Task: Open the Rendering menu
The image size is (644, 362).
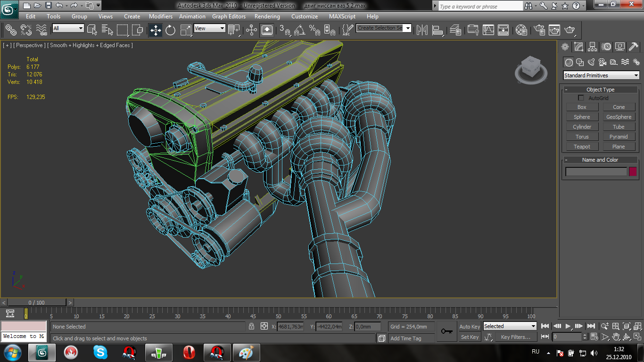Action: (267, 16)
